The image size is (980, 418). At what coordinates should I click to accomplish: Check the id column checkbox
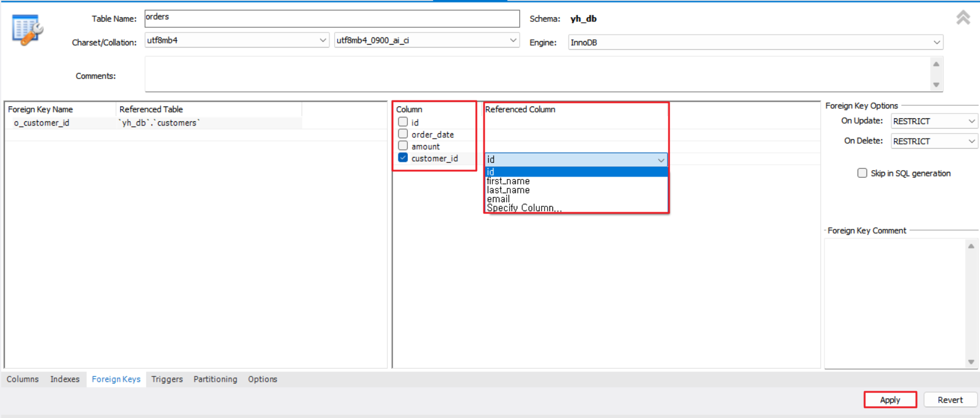point(403,122)
